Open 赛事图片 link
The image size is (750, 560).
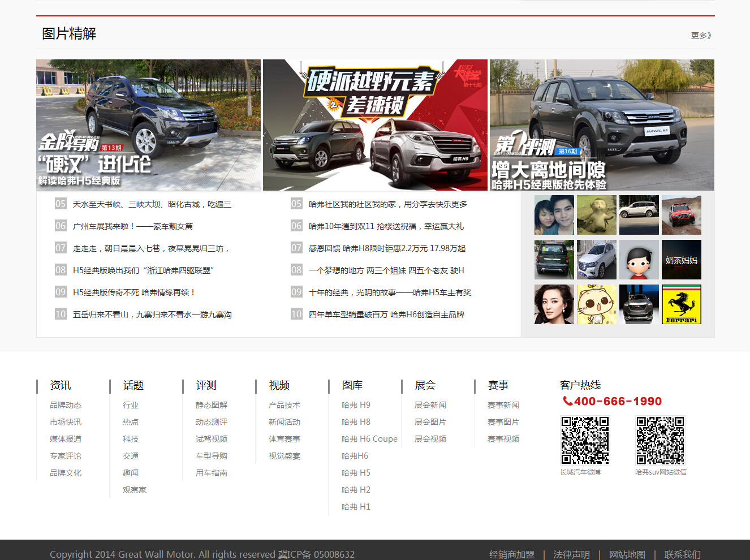503,422
